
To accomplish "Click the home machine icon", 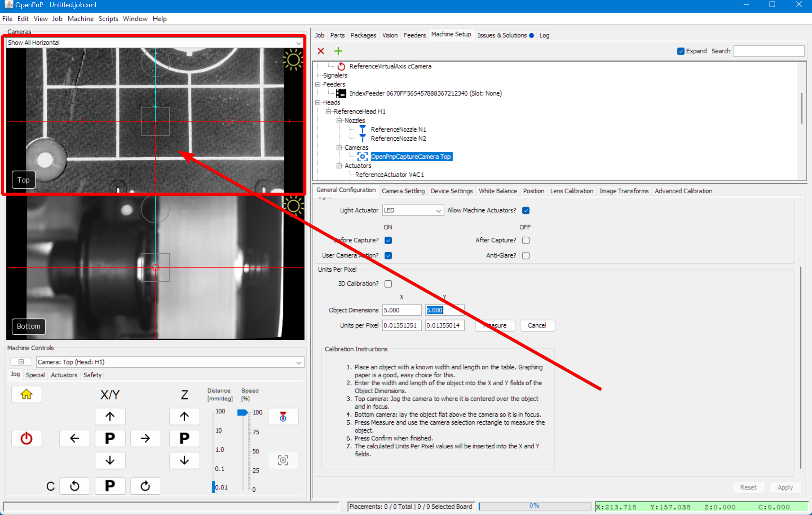I will click(x=26, y=394).
